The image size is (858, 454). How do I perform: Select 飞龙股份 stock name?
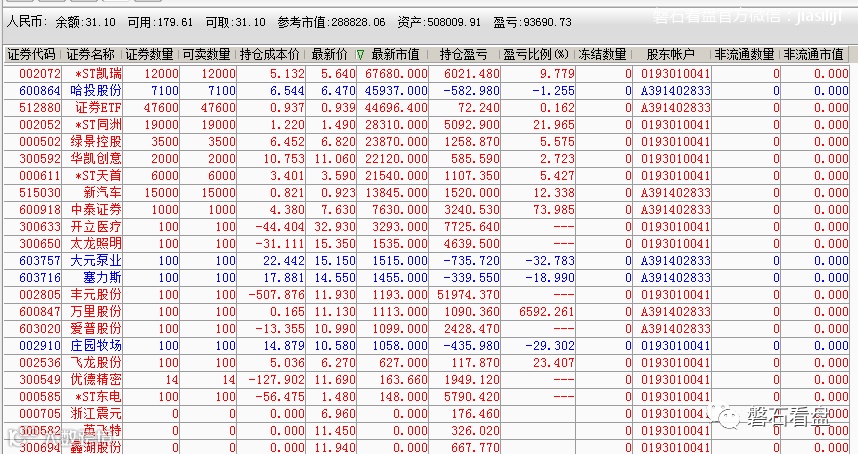[96, 362]
